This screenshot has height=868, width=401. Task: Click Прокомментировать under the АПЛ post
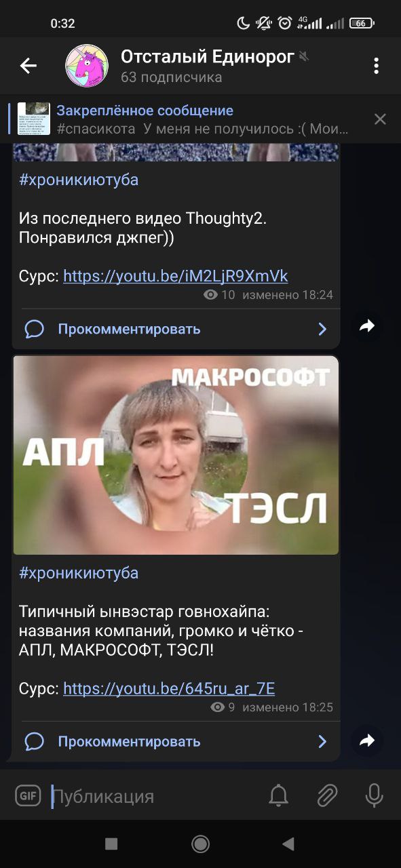(129, 742)
